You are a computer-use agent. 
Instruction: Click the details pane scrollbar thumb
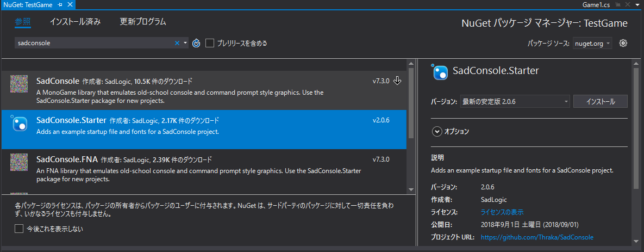pos(636,127)
